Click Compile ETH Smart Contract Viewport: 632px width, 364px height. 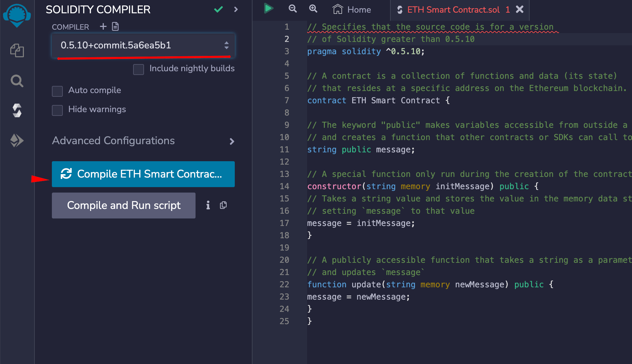(143, 174)
